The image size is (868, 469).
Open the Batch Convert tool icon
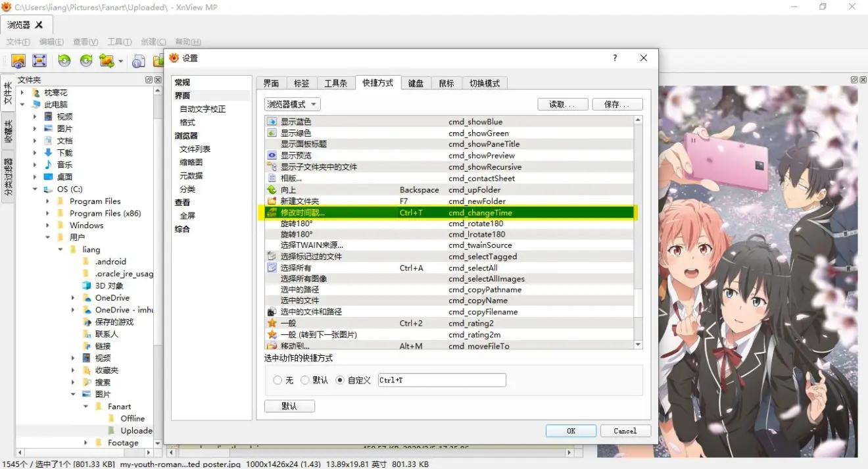[107, 61]
